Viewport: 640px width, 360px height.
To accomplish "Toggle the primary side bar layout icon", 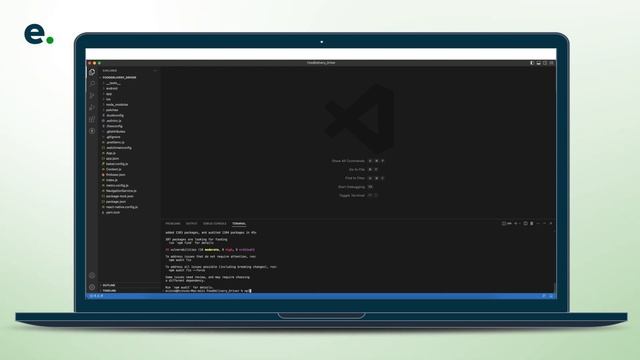I will (x=532, y=63).
